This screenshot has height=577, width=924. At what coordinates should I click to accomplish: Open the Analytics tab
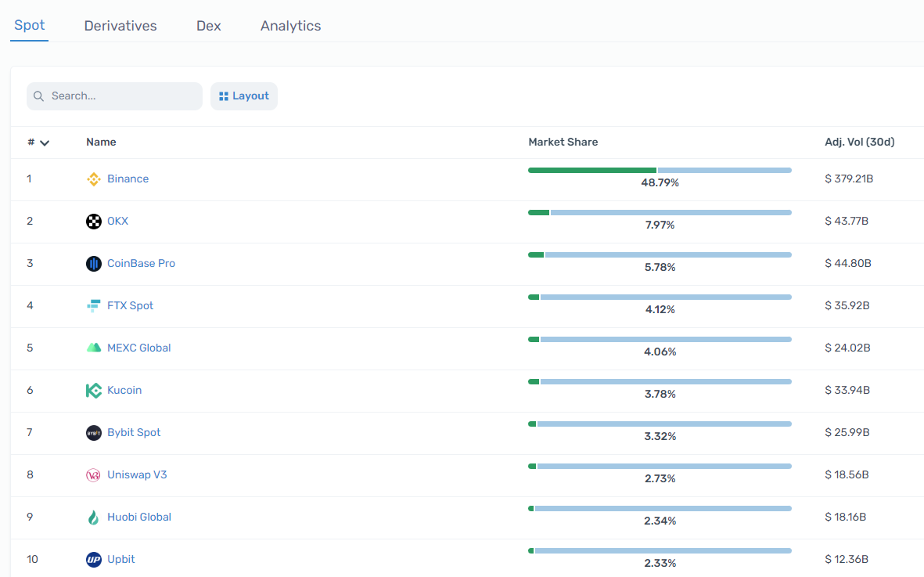[290, 26]
